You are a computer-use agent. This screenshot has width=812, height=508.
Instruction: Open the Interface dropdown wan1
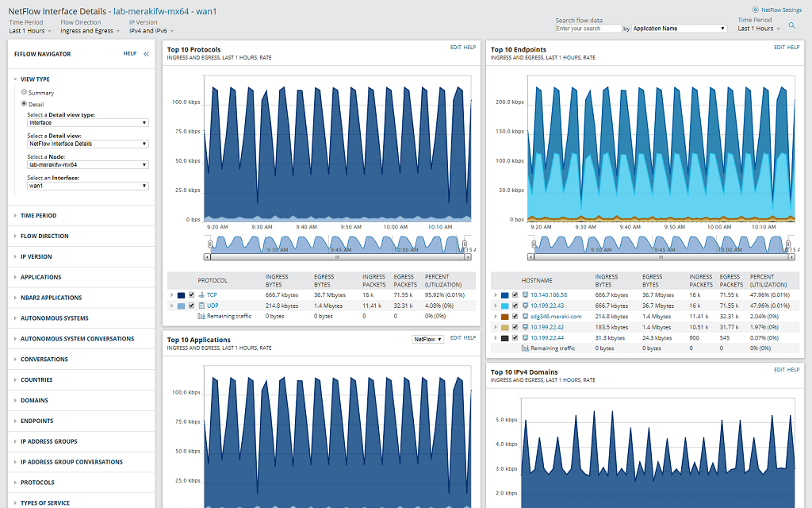(x=87, y=186)
